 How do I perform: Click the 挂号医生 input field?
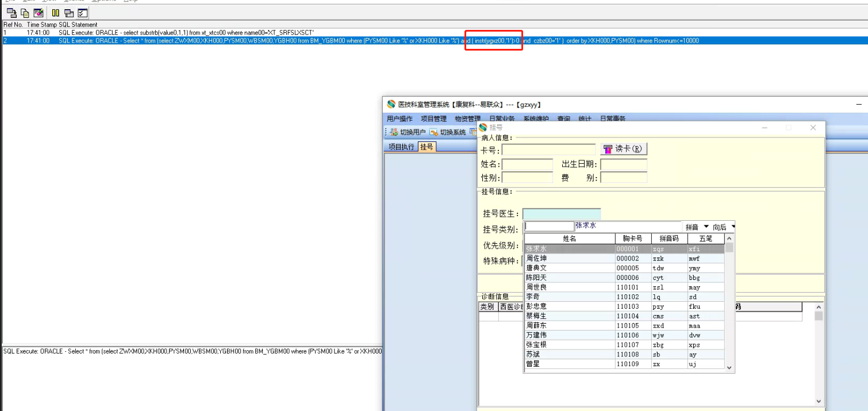[x=562, y=214]
